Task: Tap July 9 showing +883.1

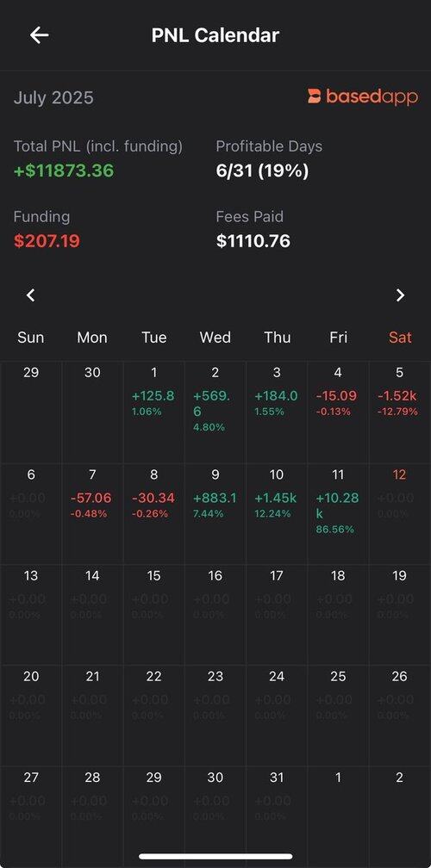Action: pos(215,514)
